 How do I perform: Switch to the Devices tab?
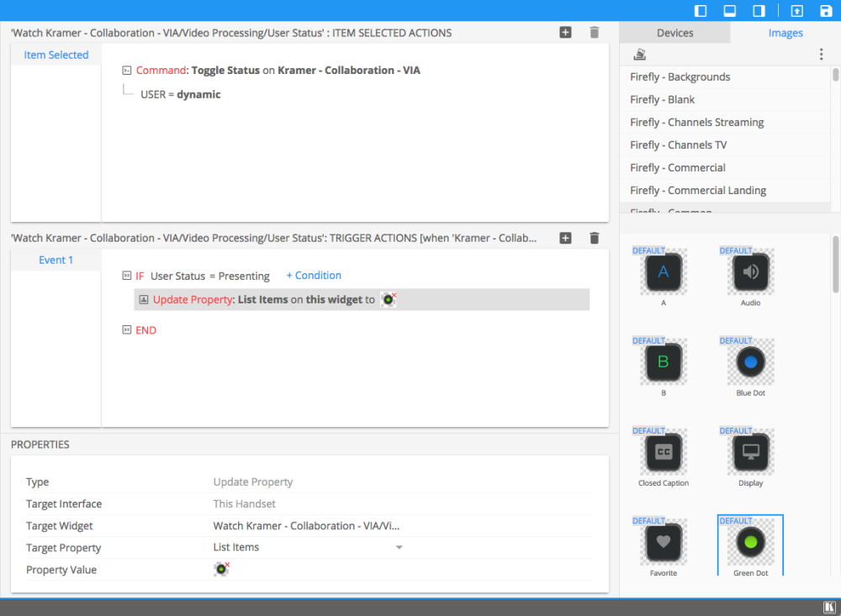[x=674, y=33]
